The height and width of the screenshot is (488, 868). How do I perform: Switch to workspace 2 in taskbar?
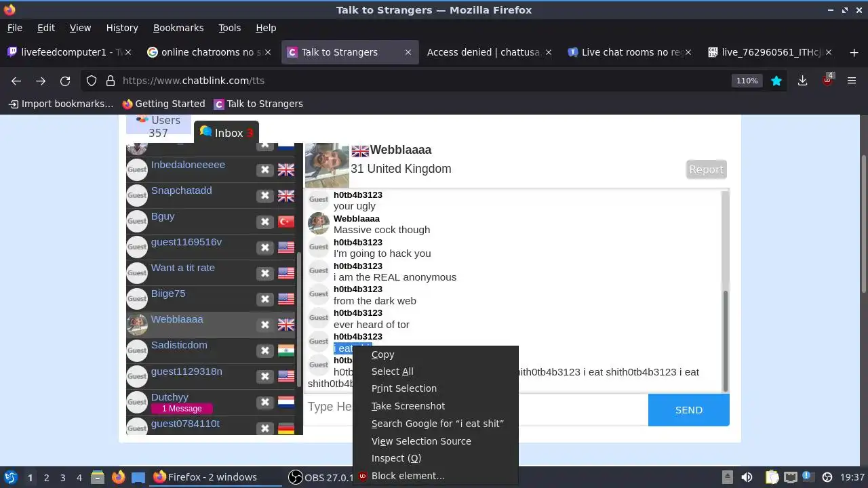46,478
